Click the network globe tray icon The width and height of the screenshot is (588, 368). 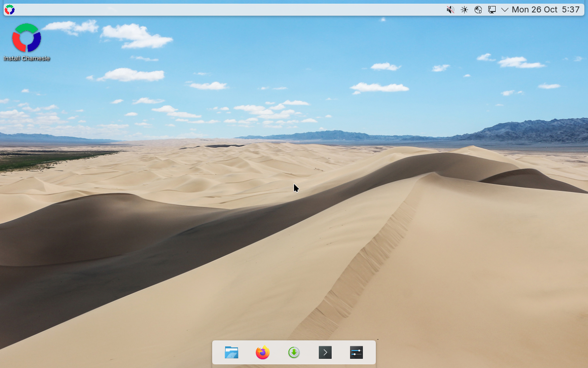[478, 10]
